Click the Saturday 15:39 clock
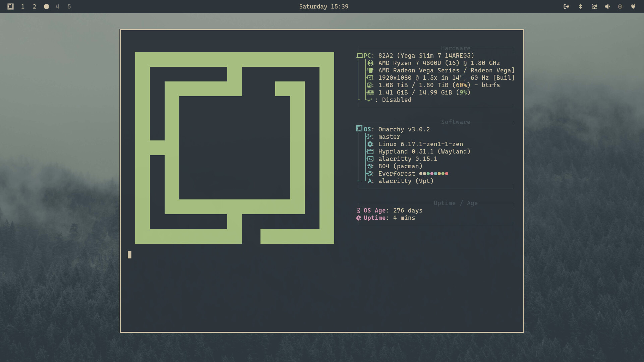 324,6
